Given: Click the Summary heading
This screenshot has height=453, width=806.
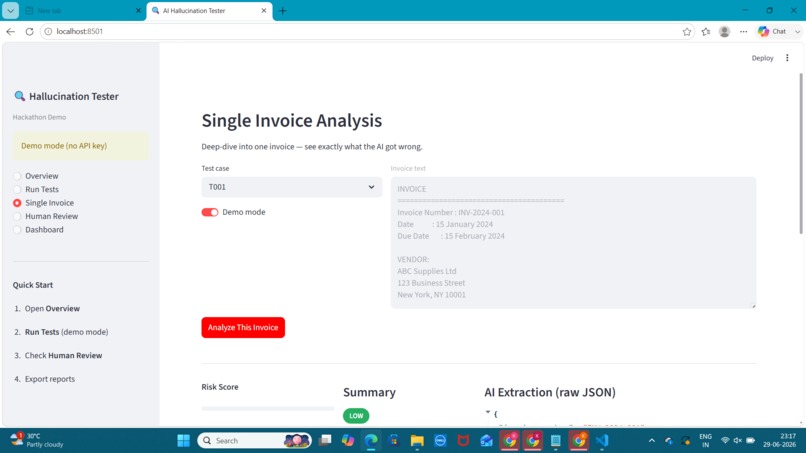Looking at the screenshot, I should click(x=369, y=392).
